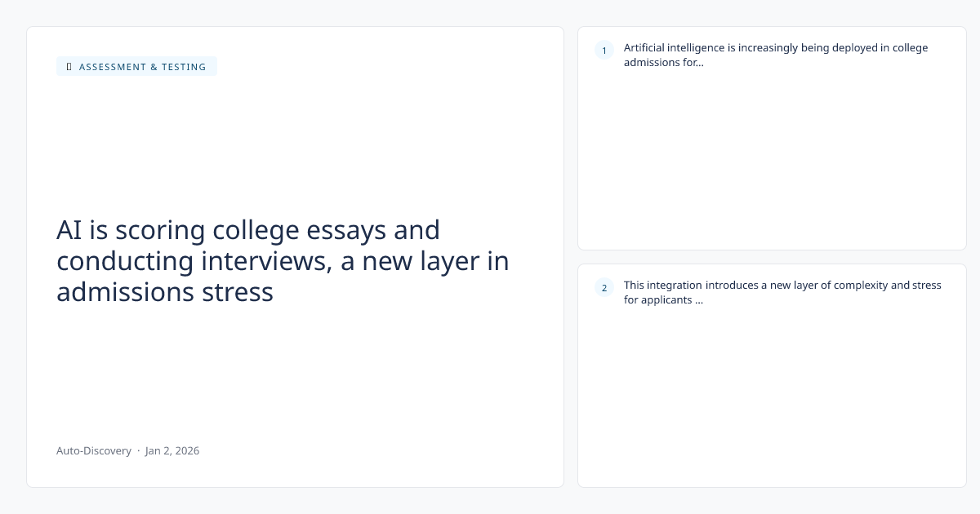Click the dot separator before the date

point(138,450)
